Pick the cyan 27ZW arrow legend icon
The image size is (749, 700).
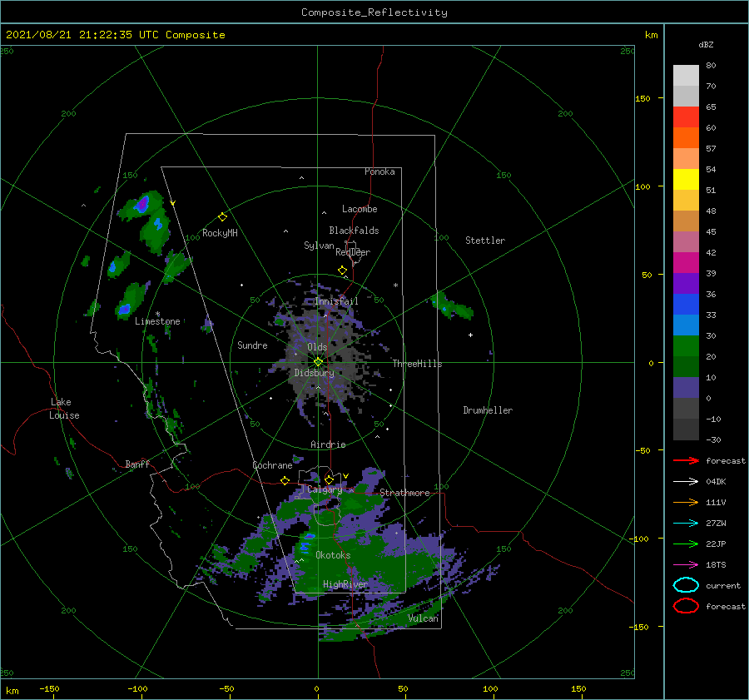click(x=686, y=524)
